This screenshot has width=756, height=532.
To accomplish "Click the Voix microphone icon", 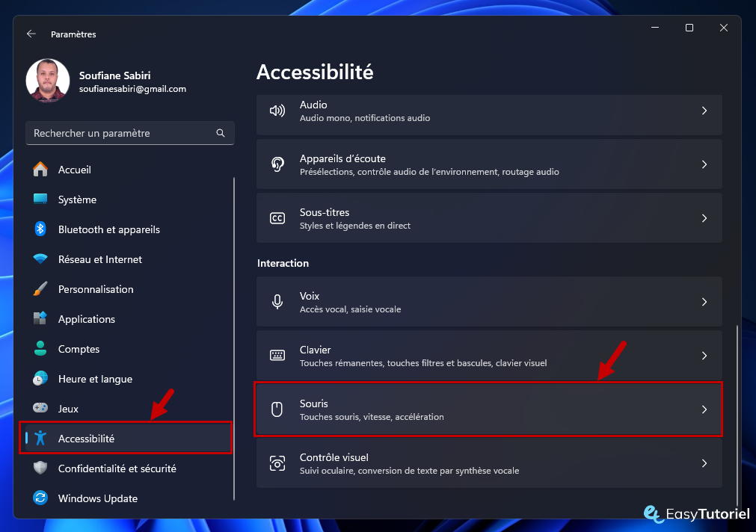I will [277, 302].
